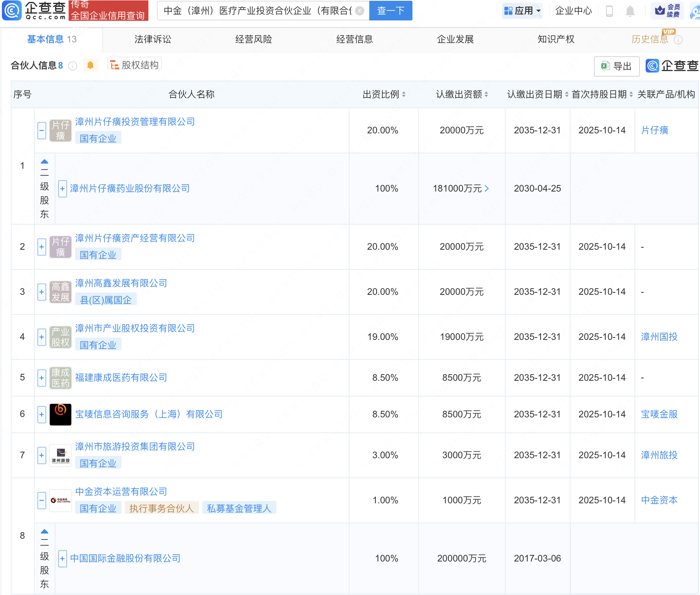Click the mobile phone icon in header
The image size is (700, 595).
(x=609, y=11)
